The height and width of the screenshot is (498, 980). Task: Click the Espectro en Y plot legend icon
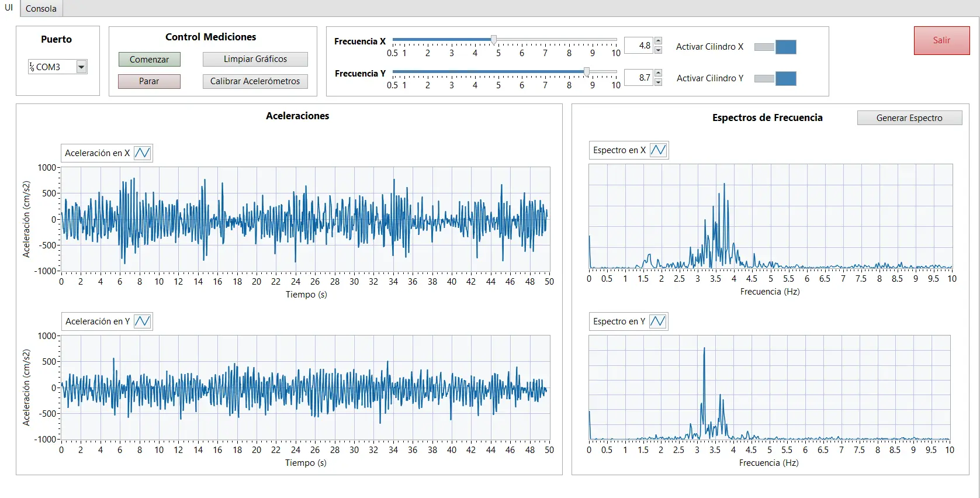657,321
